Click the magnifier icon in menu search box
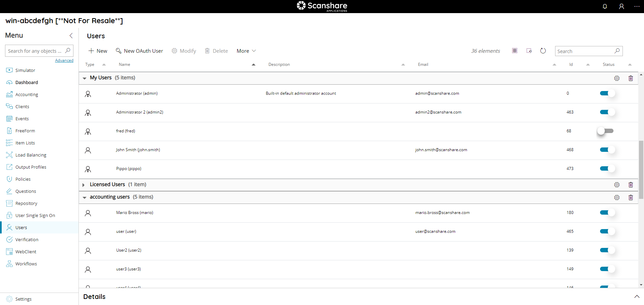The width and height of the screenshot is (644, 305). pos(68,51)
